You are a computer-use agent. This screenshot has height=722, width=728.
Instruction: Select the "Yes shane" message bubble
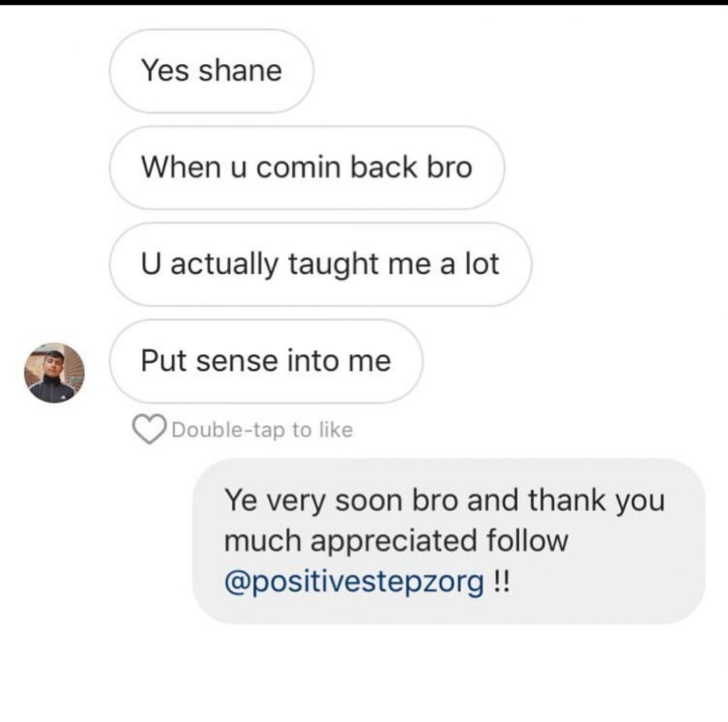pos(211,70)
